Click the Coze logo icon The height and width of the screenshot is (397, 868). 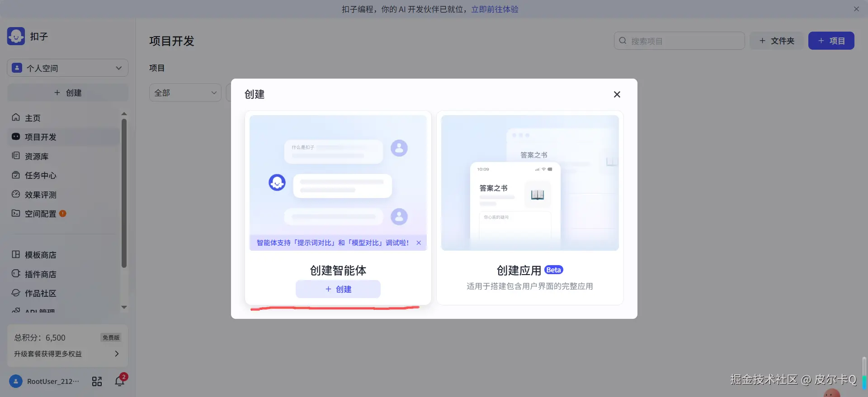16,36
